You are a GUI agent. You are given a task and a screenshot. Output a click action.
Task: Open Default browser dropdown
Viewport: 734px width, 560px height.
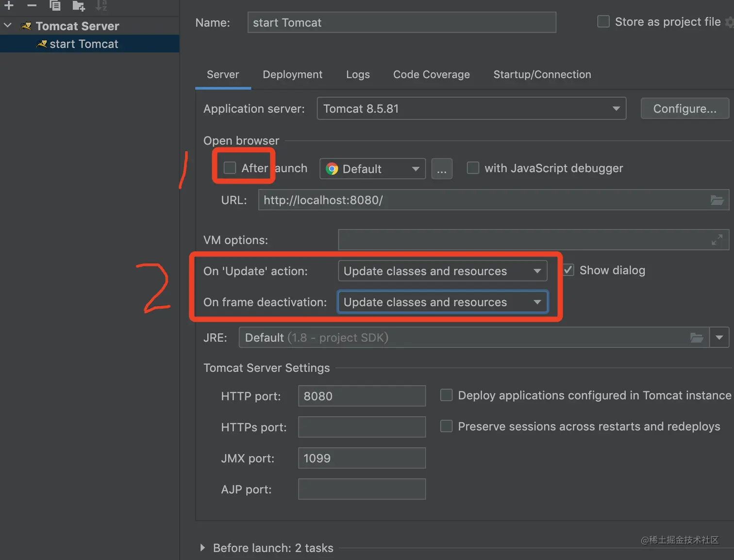click(x=372, y=169)
